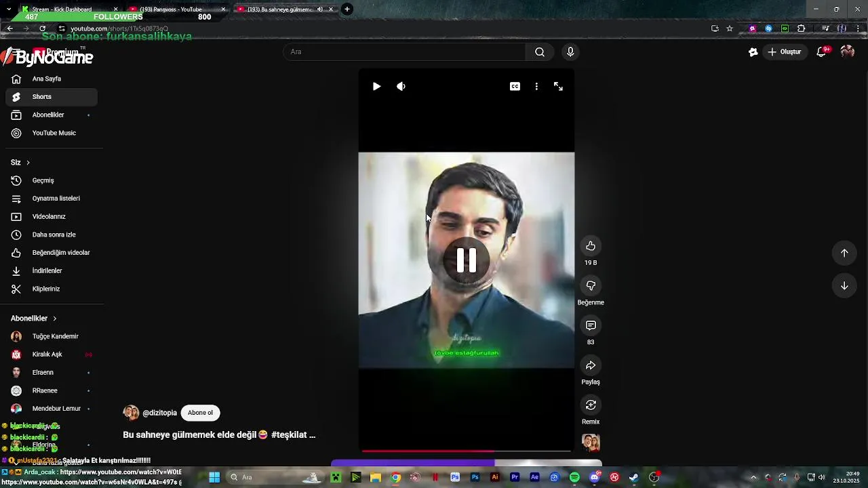The width and height of the screenshot is (868, 488).
Task: Open Klipleriniz page
Action: point(52,289)
